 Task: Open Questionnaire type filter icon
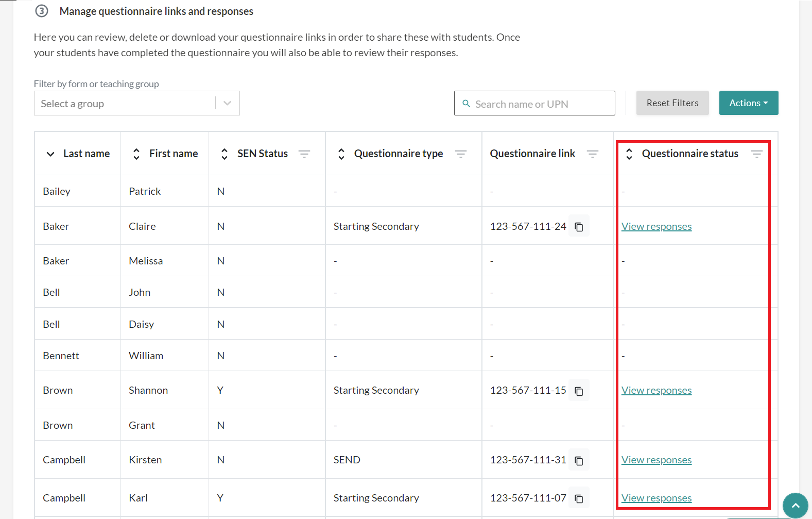click(x=461, y=154)
